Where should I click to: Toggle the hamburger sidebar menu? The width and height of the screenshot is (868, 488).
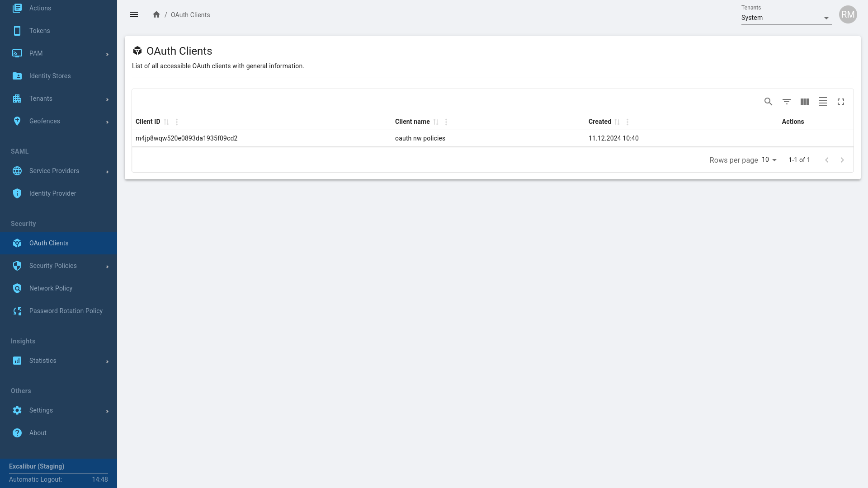pyautogui.click(x=134, y=15)
